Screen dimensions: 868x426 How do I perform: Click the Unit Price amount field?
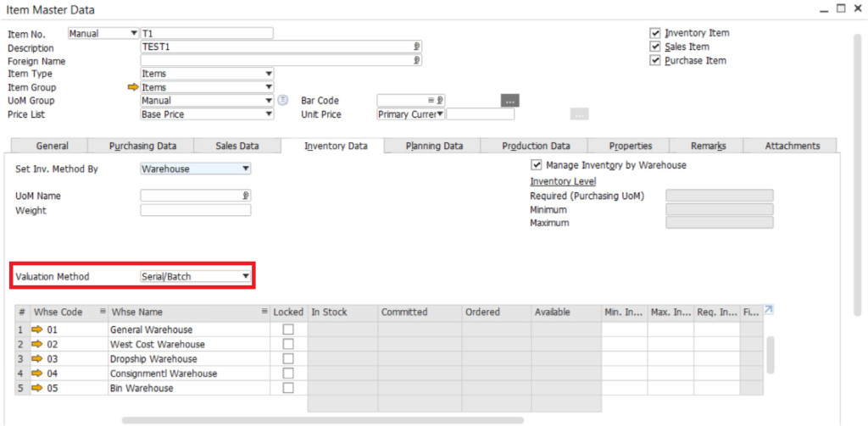click(481, 114)
